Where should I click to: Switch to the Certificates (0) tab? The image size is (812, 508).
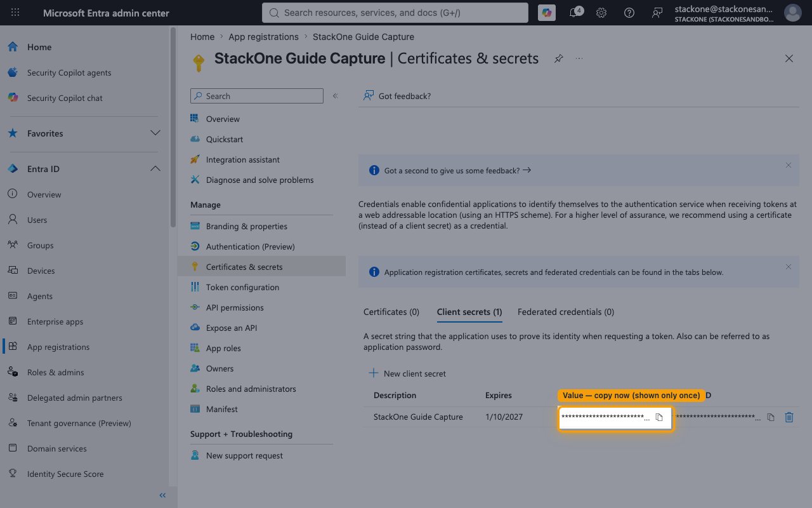pos(391,312)
